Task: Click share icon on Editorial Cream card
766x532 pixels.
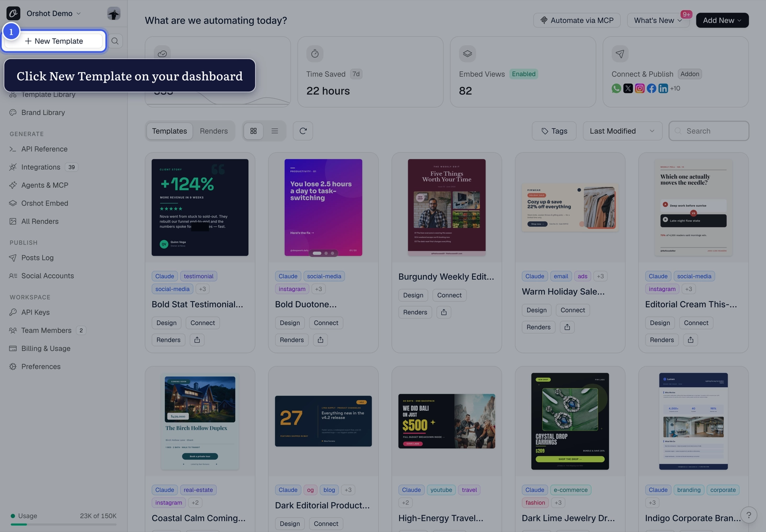Action: pos(691,340)
